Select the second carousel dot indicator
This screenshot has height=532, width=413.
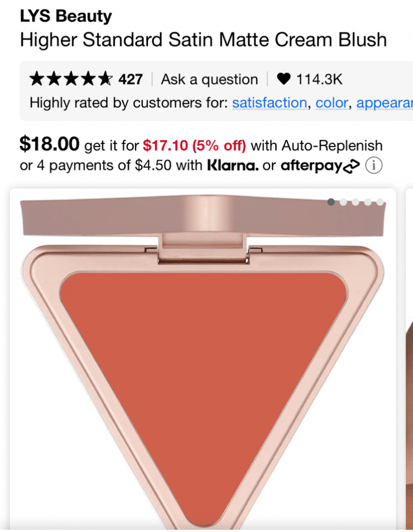[x=343, y=202]
